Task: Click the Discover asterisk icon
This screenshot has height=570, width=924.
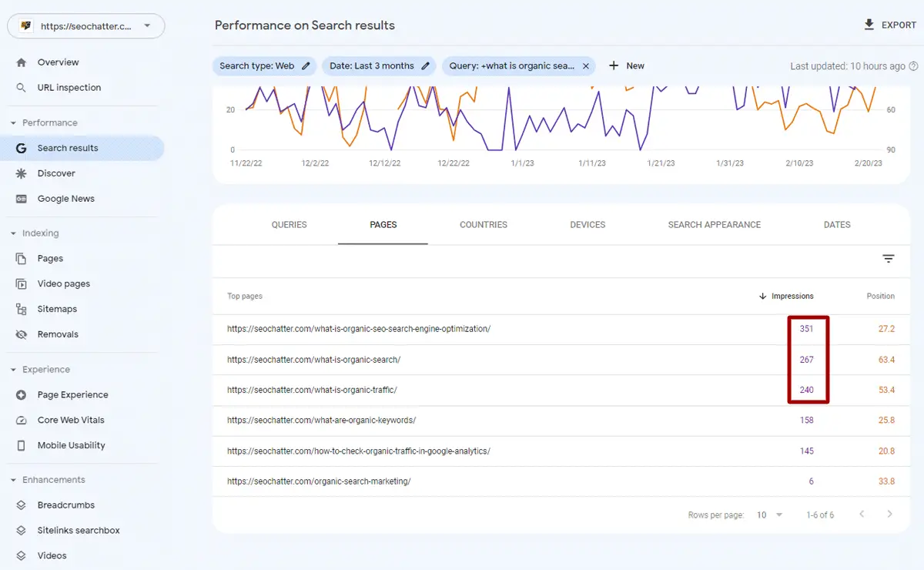Action: 22,173
